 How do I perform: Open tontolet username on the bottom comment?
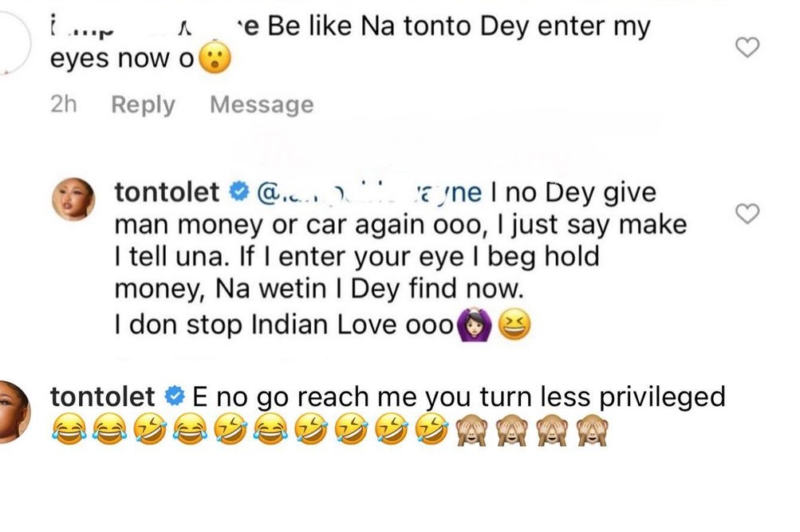[102, 396]
